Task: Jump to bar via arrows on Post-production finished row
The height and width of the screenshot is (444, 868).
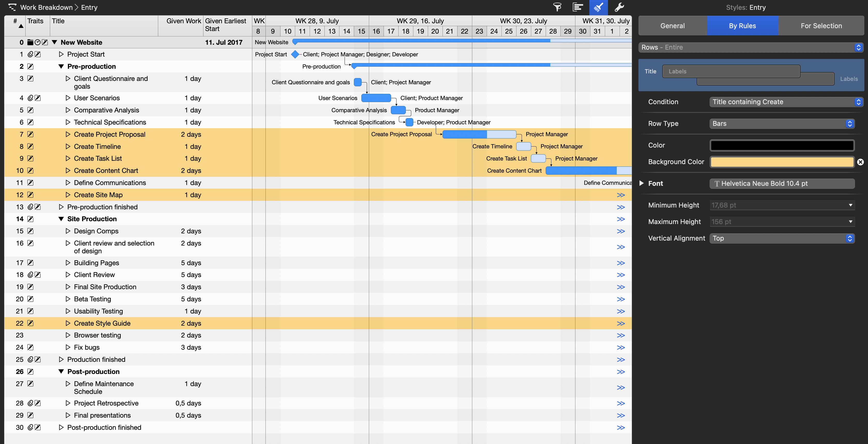Action: click(x=621, y=428)
